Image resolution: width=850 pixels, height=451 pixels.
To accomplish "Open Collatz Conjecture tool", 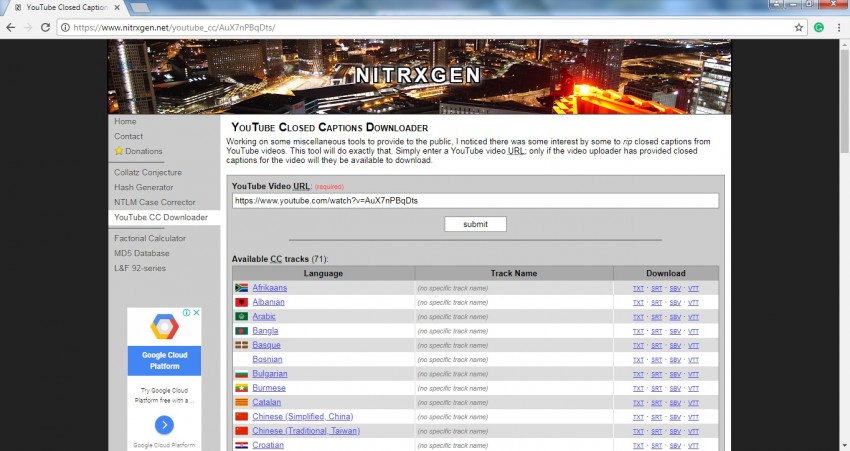I will pyautogui.click(x=148, y=172).
